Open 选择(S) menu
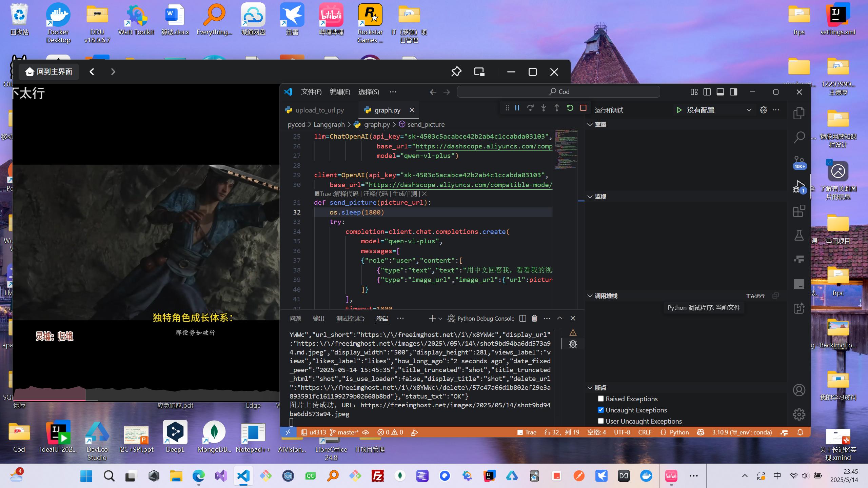 pyautogui.click(x=369, y=92)
